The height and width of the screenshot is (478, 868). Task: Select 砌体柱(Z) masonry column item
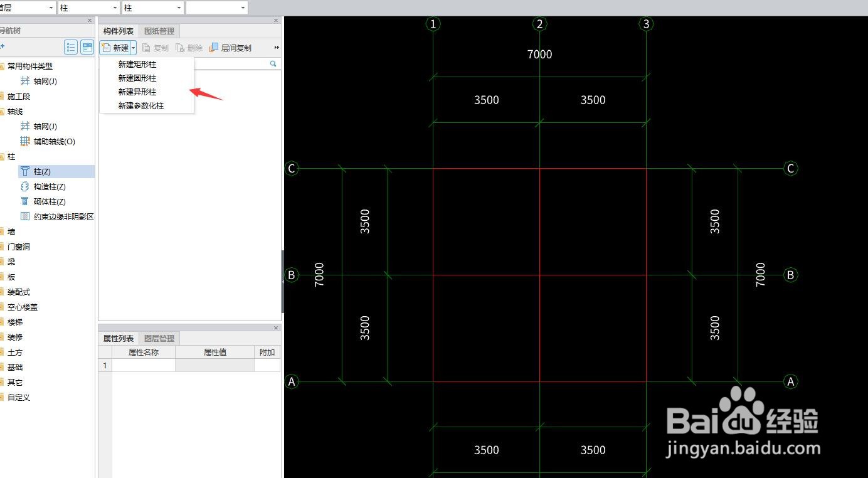(43, 201)
